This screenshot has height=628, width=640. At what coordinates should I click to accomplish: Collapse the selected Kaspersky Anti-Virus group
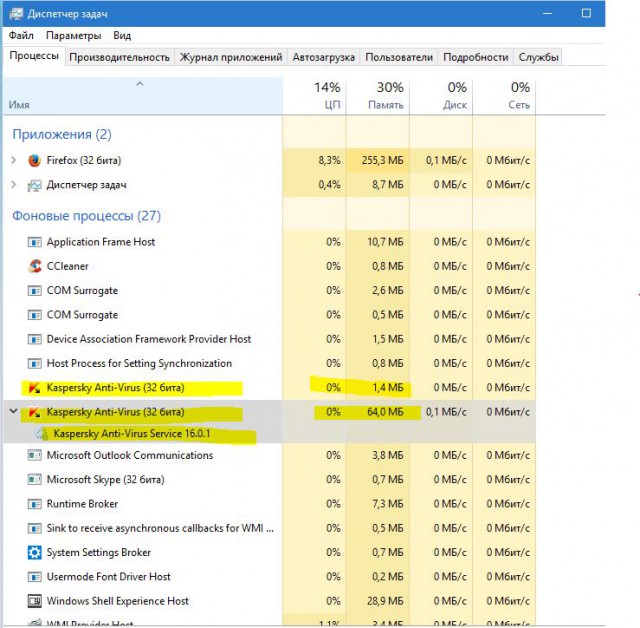13,411
